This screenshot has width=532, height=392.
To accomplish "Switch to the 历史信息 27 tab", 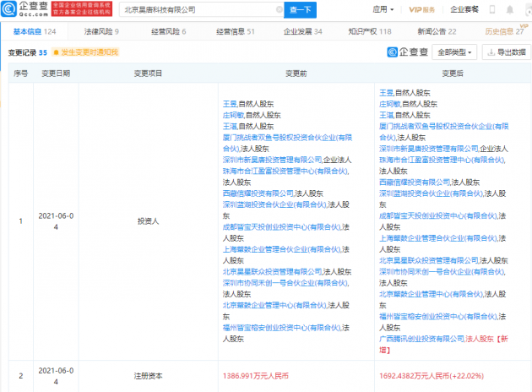I will click(x=504, y=31).
